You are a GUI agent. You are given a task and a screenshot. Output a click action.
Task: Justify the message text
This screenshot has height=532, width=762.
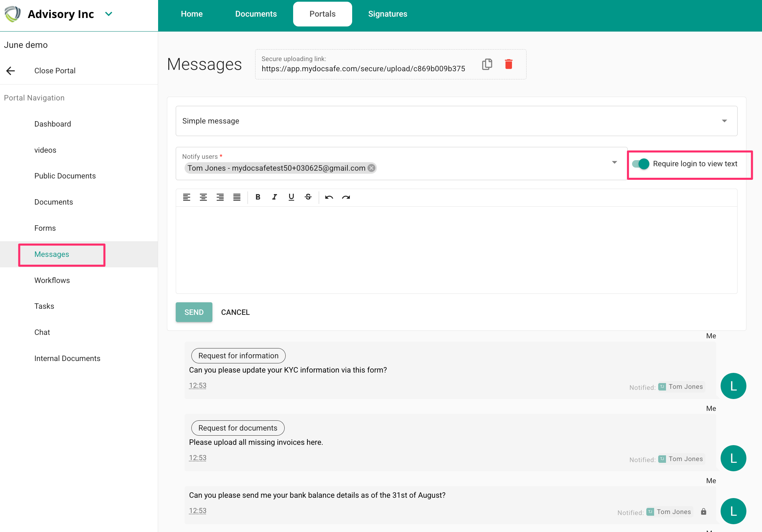tap(237, 197)
